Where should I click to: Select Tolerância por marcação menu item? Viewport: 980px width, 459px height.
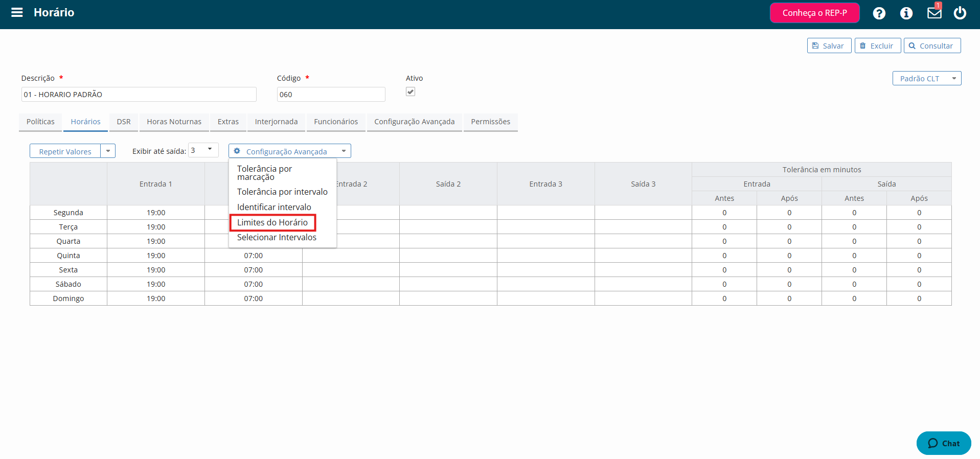click(x=282, y=173)
